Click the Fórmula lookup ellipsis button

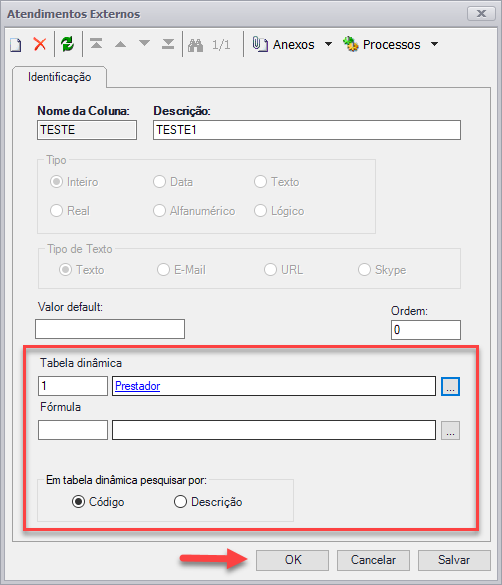click(451, 431)
